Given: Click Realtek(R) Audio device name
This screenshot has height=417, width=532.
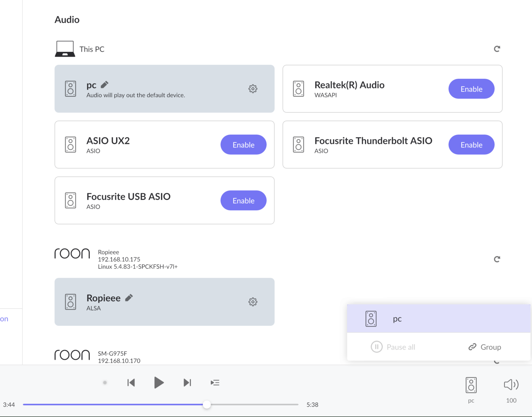Looking at the screenshot, I should point(350,85).
